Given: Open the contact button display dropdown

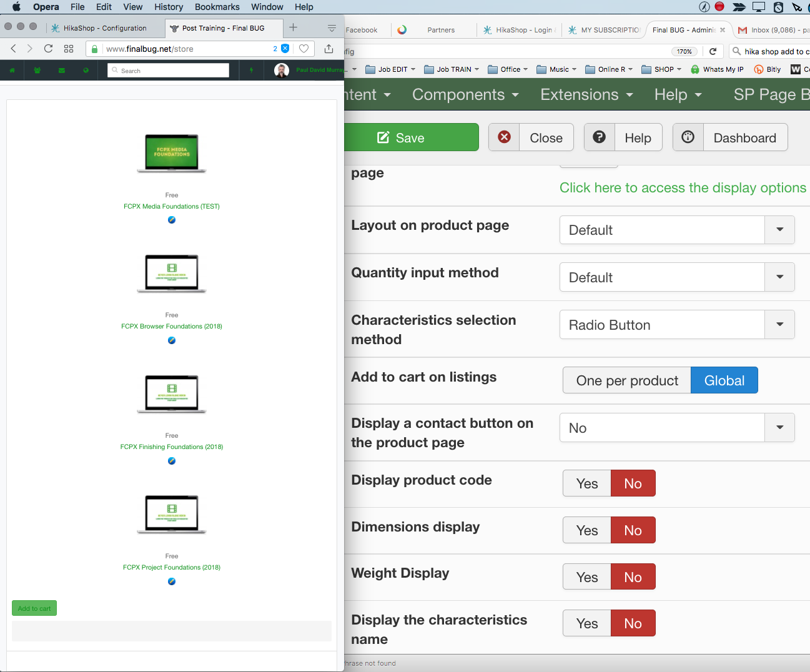Looking at the screenshot, I should tap(677, 428).
